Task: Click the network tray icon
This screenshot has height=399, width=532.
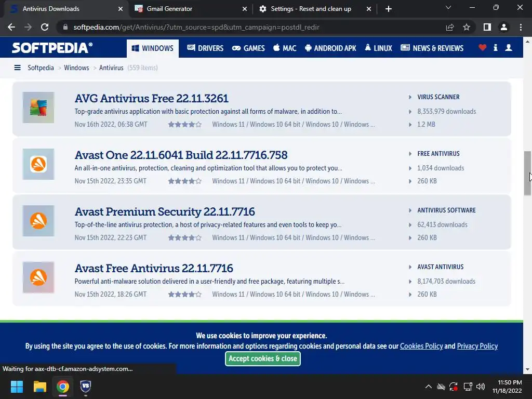Action: [x=468, y=387]
